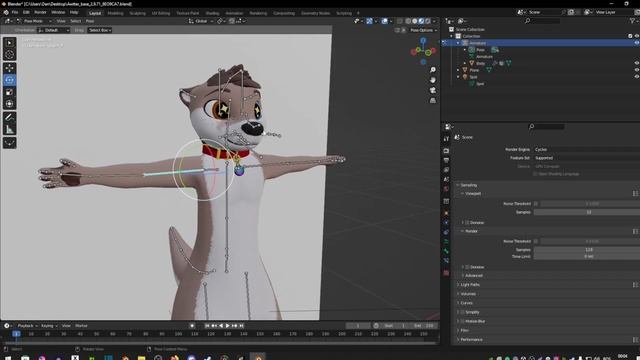Viewport: 640px width, 360px height.
Task: Click the Render Samples value field
Action: [587, 250]
